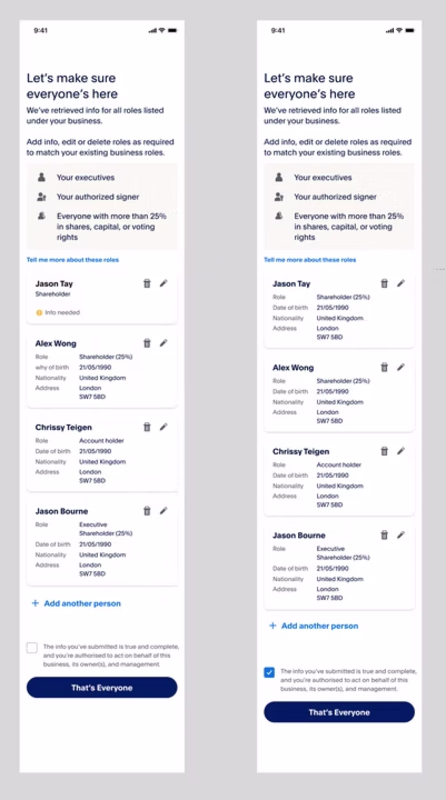This screenshot has height=800, width=446.
Task: Open 'Tell me more about these roles' left
Action: (x=72, y=260)
